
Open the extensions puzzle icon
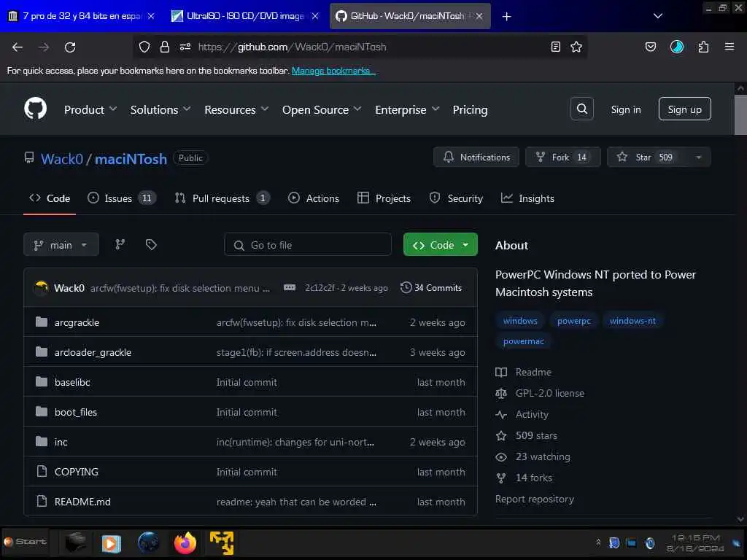[703, 47]
